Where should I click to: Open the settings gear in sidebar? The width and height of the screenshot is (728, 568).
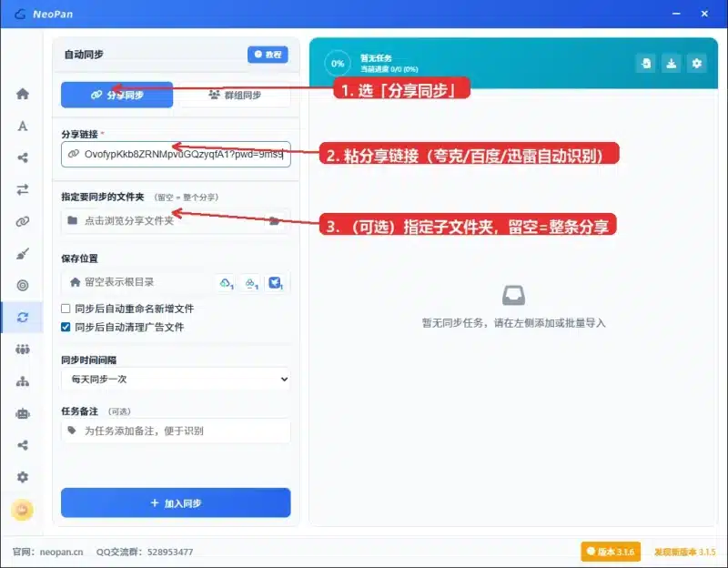tap(22, 477)
